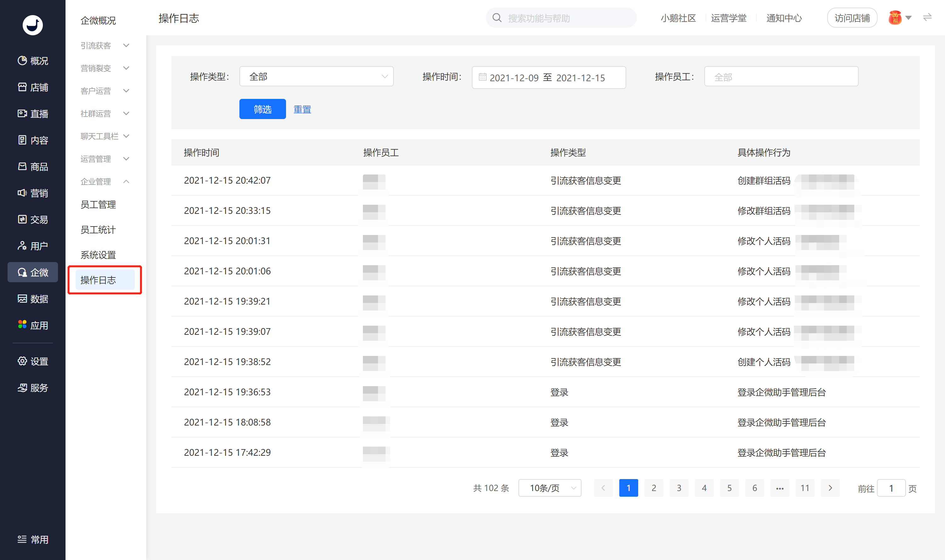Click the 重置 reset link
Viewport: 945px width, 560px height.
(302, 109)
